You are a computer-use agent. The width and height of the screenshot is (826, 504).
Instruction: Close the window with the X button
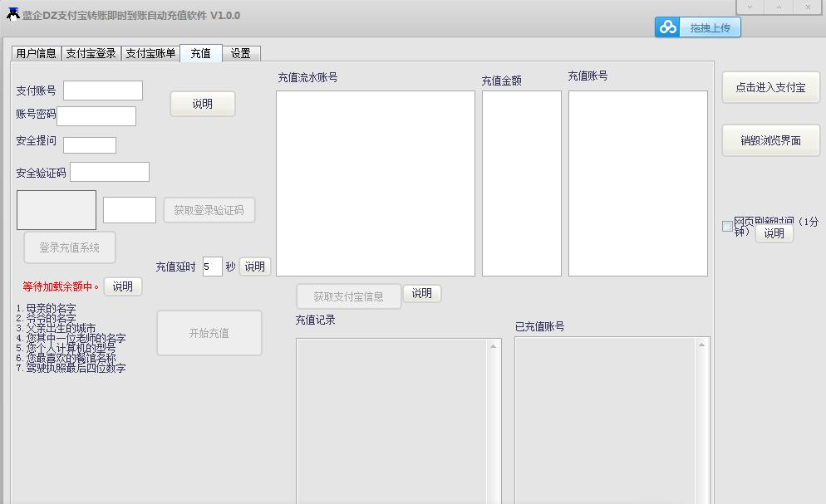coord(808,7)
